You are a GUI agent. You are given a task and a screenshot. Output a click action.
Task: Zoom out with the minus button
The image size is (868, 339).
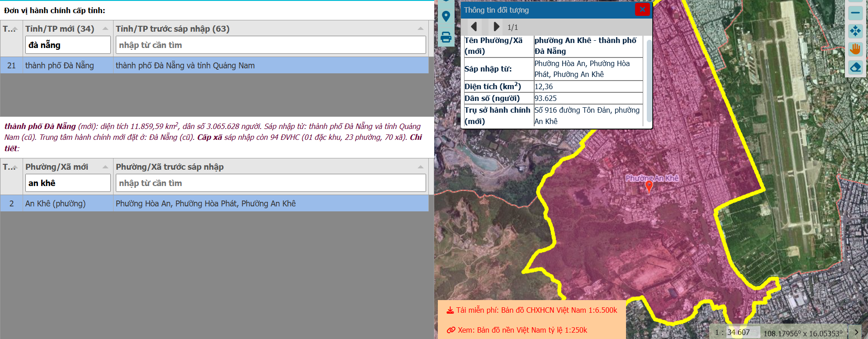855,13
